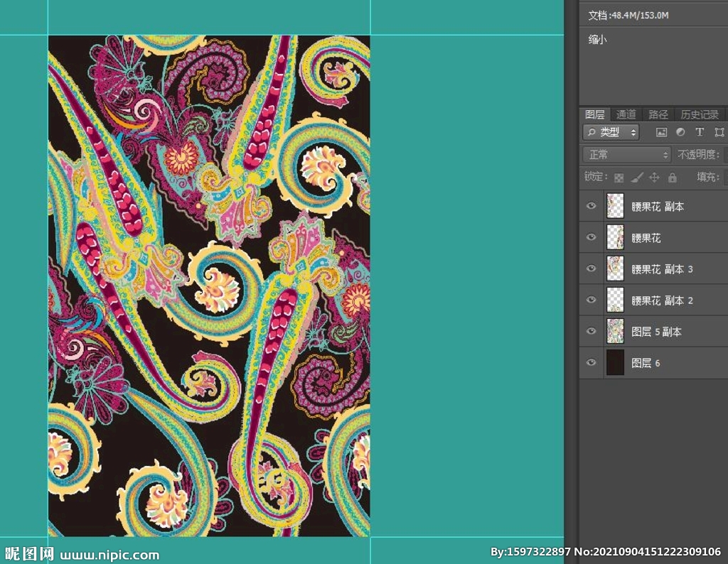Click the lock all padlock icon

pos(673,178)
